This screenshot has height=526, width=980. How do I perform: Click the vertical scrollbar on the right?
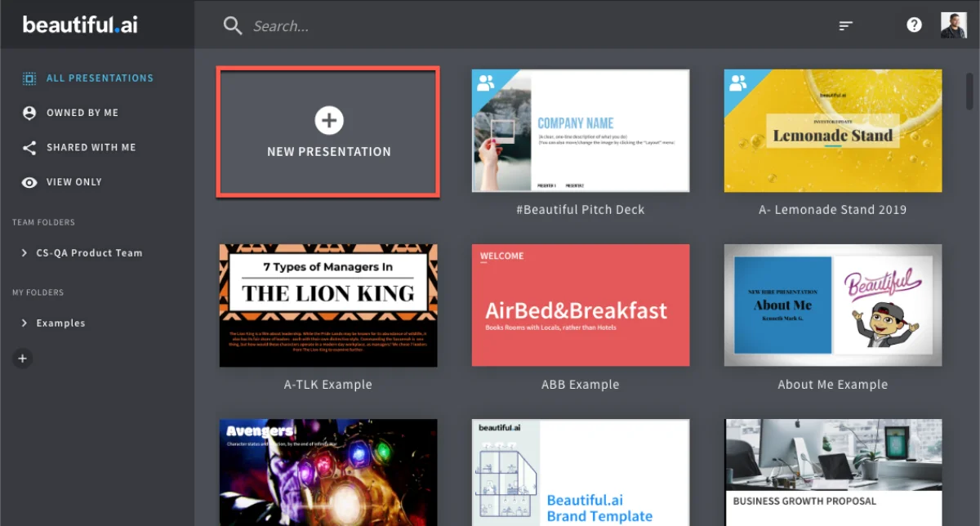969,90
